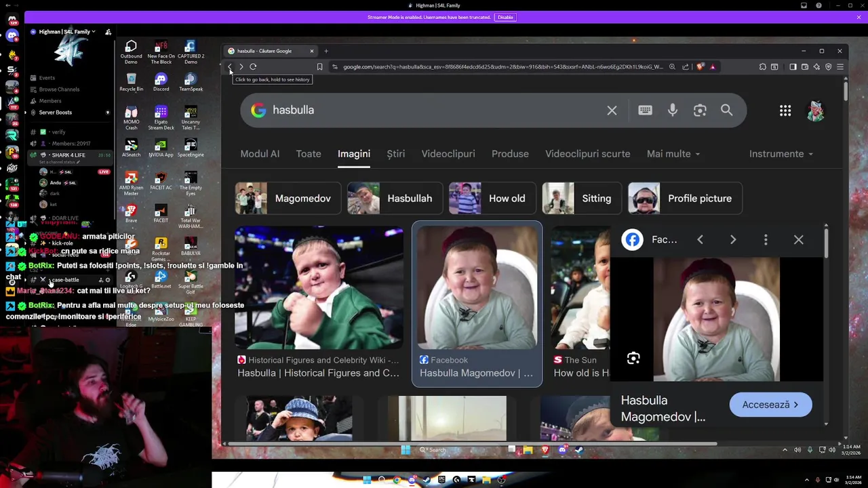
Task: Open the NVIDIA App desktop shortcut
Action: pyautogui.click(x=161, y=148)
